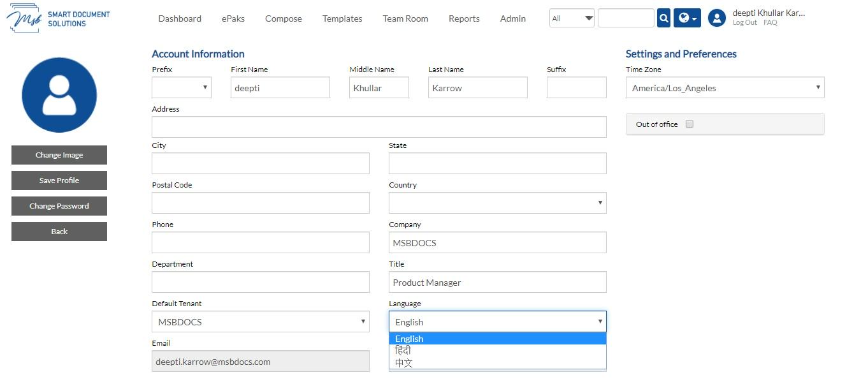Click the Title field with Product Manager
This screenshot has height=384, width=868.
[x=498, y=282]
